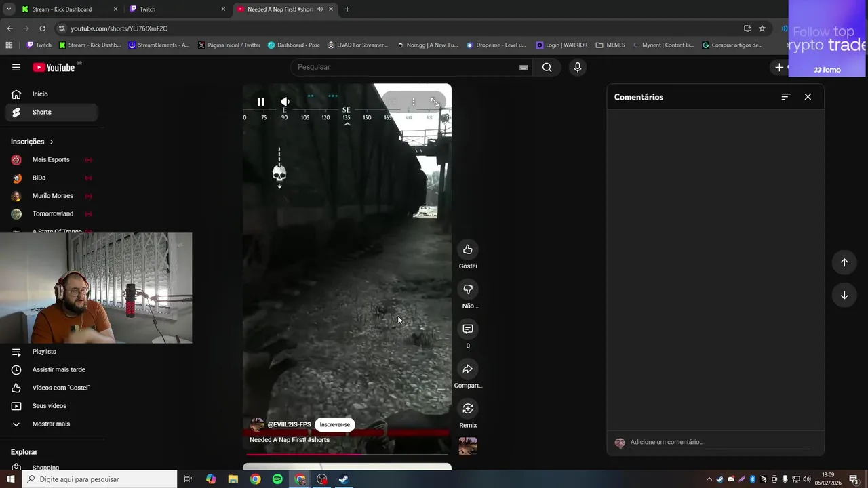The width and height of the screenshot is (868, 488).
Task: Open Murilo Moraes subscription channel
Action: [52, 196]
